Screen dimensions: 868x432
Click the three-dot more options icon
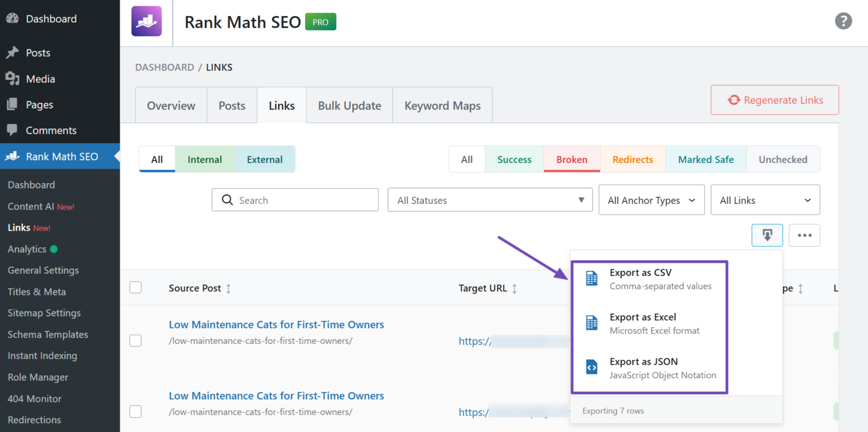[x=804, y=235]
